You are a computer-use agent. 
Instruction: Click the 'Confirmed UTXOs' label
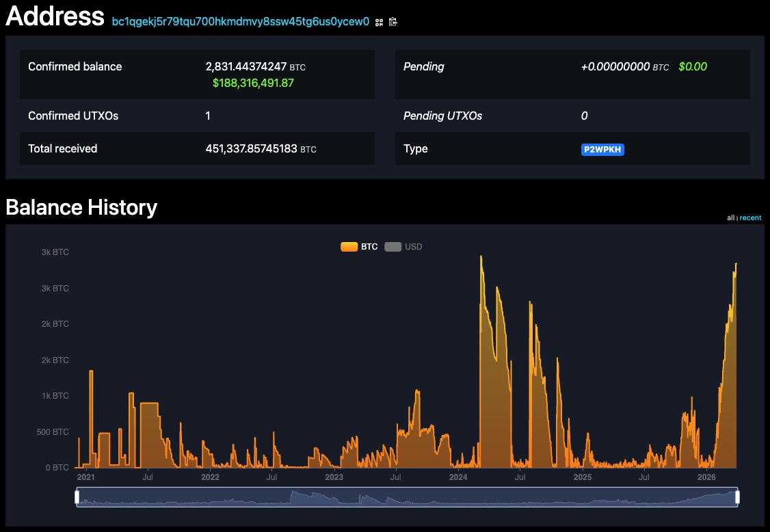73,116
